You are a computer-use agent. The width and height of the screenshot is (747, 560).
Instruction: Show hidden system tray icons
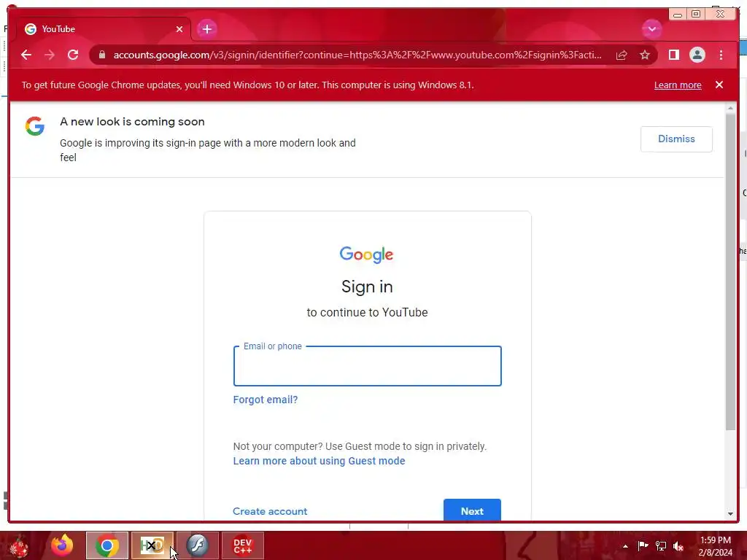625,546
